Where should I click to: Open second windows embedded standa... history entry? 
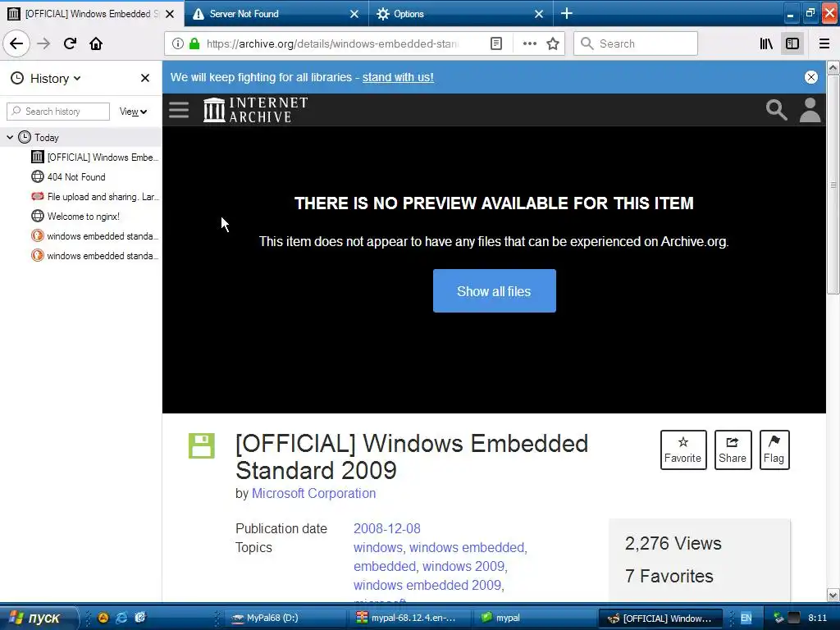[95, 256]
